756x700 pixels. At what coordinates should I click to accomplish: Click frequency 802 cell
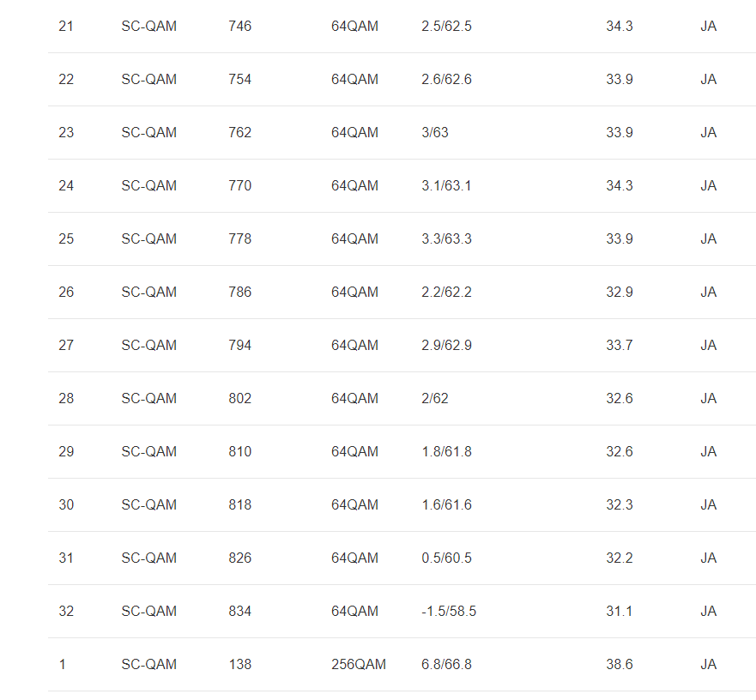240,399
